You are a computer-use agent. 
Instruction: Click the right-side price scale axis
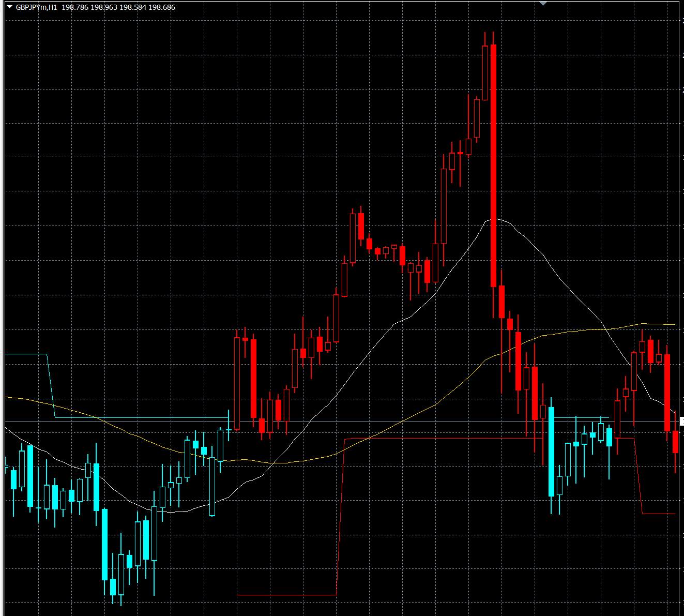[680, 259]
